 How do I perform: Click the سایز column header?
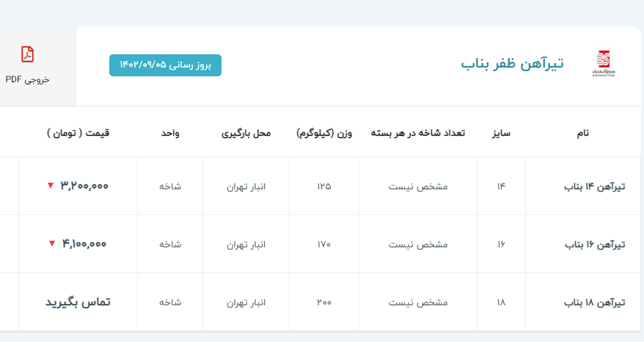click(501, 133)
